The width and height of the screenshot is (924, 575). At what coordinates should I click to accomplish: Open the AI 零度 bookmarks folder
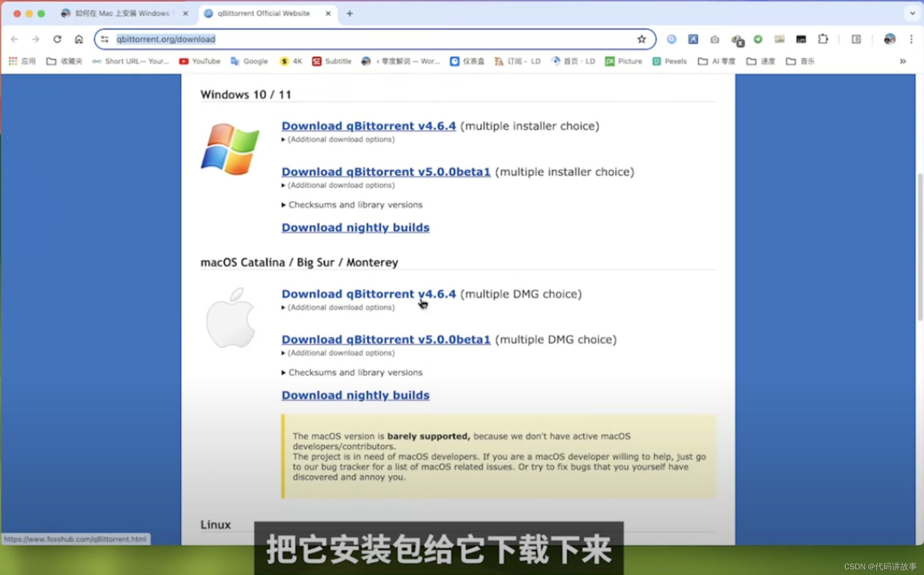click(x=717, y=61)
